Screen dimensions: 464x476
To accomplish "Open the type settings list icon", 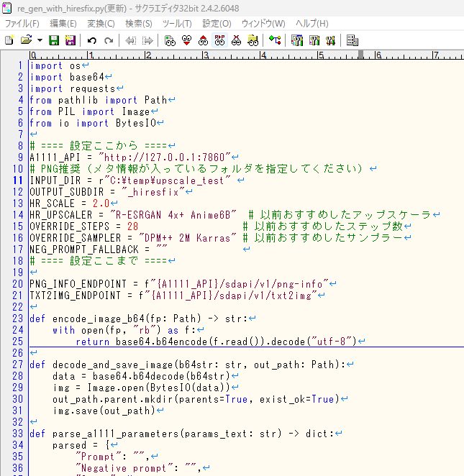I will tap(297, 40).
